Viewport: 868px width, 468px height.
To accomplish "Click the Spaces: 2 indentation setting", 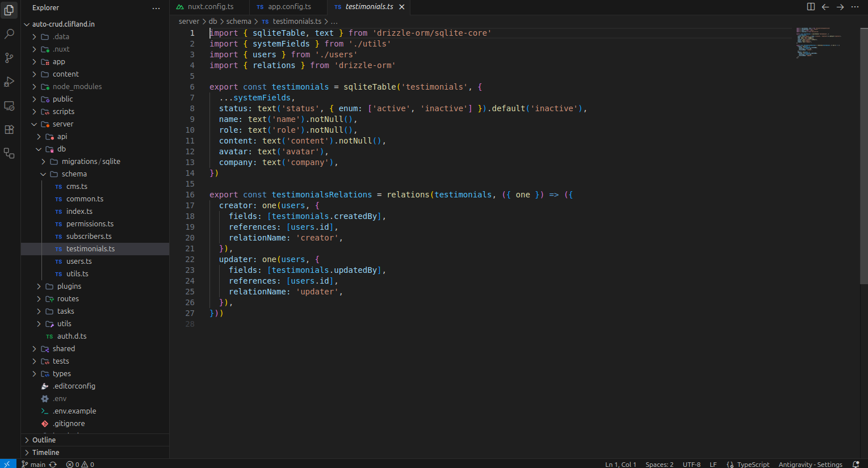I will [x=660, y=464].
